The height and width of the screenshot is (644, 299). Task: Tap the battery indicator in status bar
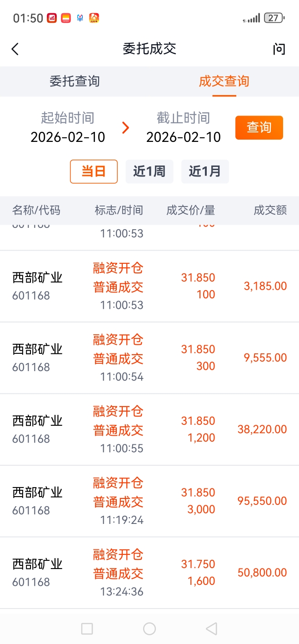(x=274, y=18)
